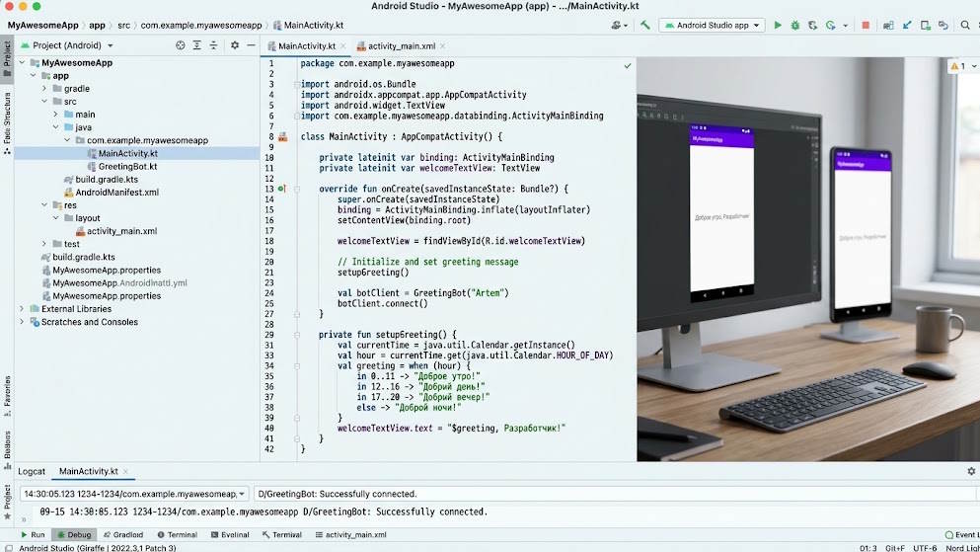Open the dropdown arrow next to profiler icon
The image size is (980, 552).
pyautogui.click(x=845, y=26)
